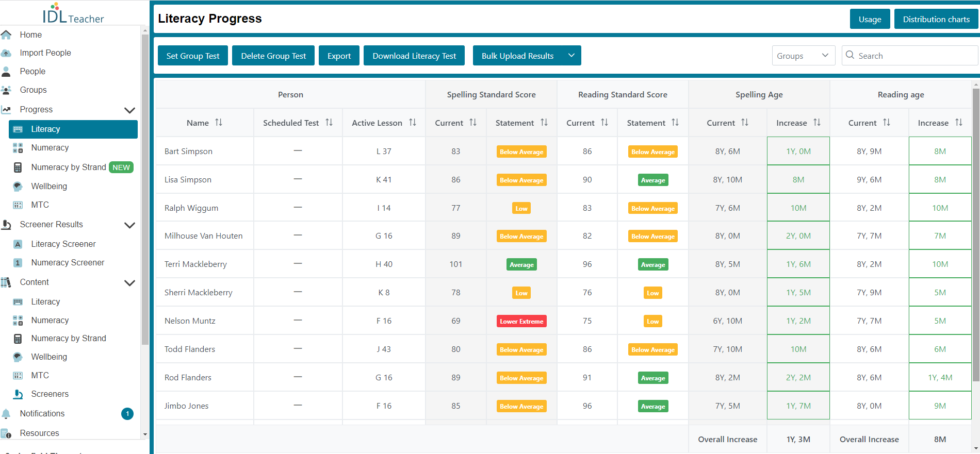Sort table by Name column arrows
This screenshot has height=454, width=980.
(x=219, y=123)
